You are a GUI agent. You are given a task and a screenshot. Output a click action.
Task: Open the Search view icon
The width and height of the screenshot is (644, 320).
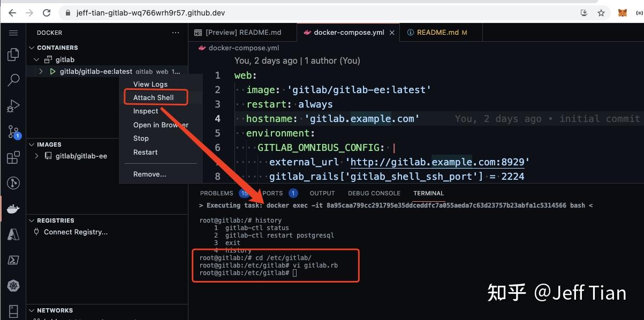[13, 79]
